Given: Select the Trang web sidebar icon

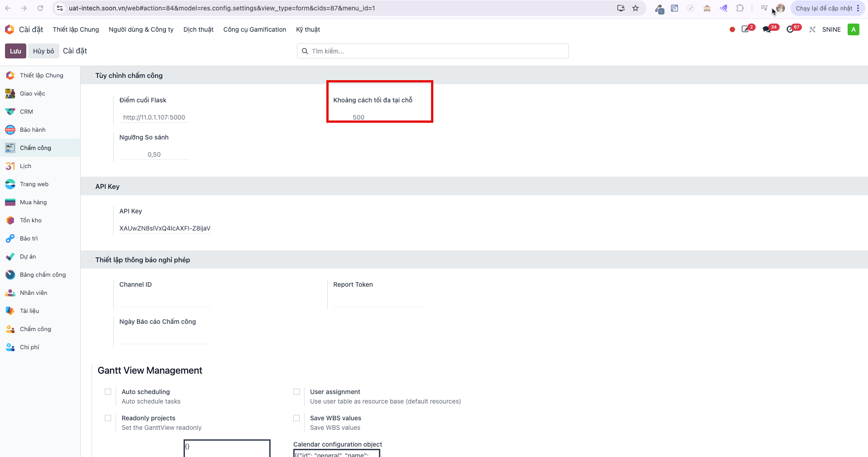Looking at the screenshot, I should point(10,184).
